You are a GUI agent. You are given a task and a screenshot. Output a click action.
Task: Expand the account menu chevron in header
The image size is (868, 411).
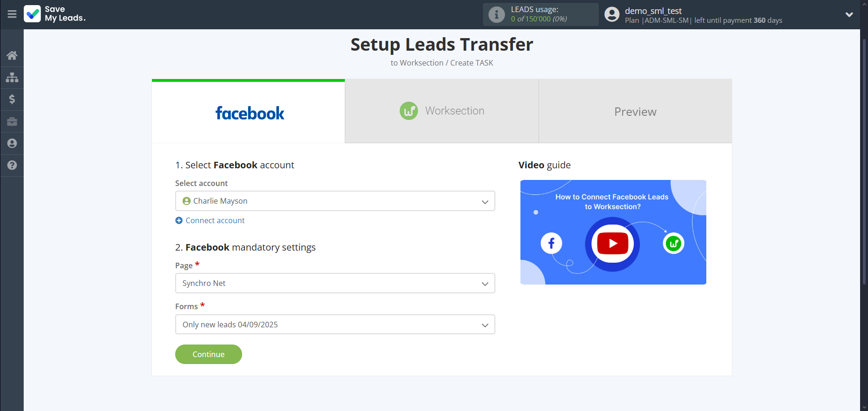[x=849, y=14]
